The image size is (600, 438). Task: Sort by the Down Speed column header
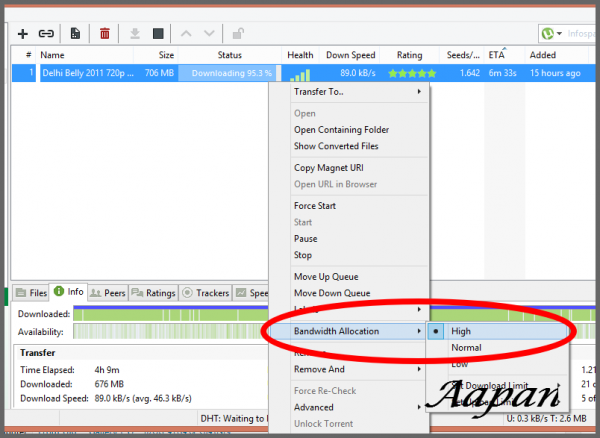[x=350, y=55]
